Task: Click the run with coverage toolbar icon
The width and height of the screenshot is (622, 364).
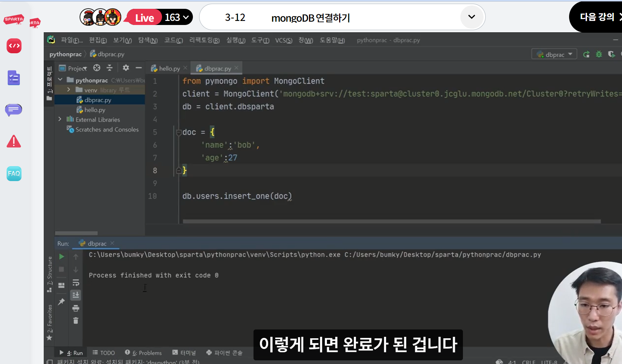Action: (611, 54)
